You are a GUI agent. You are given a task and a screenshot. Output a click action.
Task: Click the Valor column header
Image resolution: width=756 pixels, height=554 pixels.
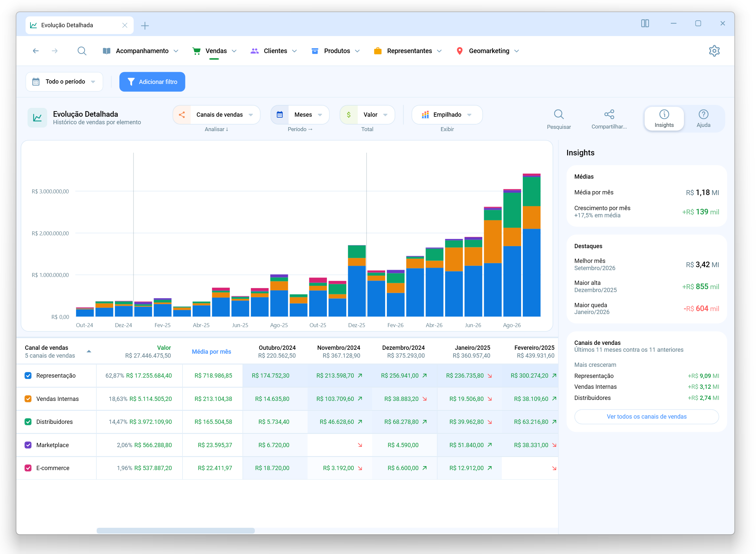(x=164, y=348)
